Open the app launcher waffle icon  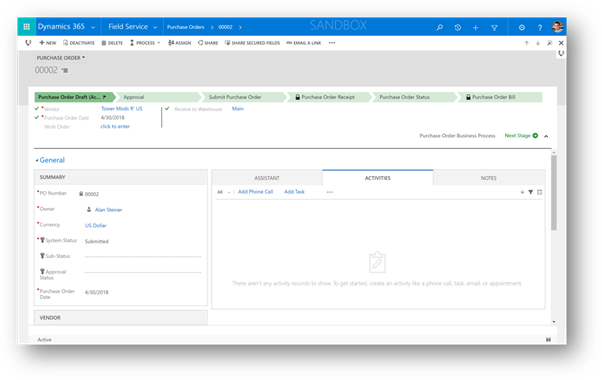[26, 27]
